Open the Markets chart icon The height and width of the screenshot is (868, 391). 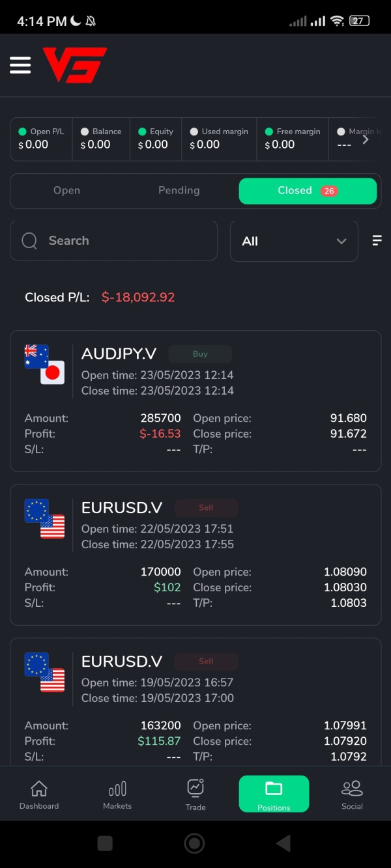pyautogui.click(x=117, y=789)
